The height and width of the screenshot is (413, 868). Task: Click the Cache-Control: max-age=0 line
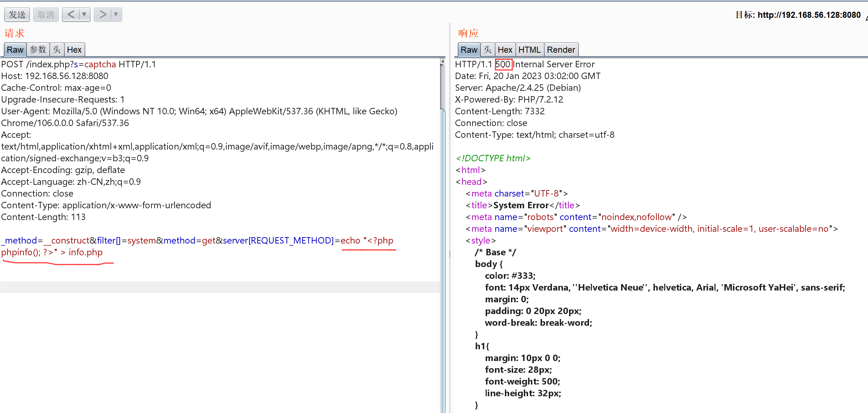click(x=56, y=88)
